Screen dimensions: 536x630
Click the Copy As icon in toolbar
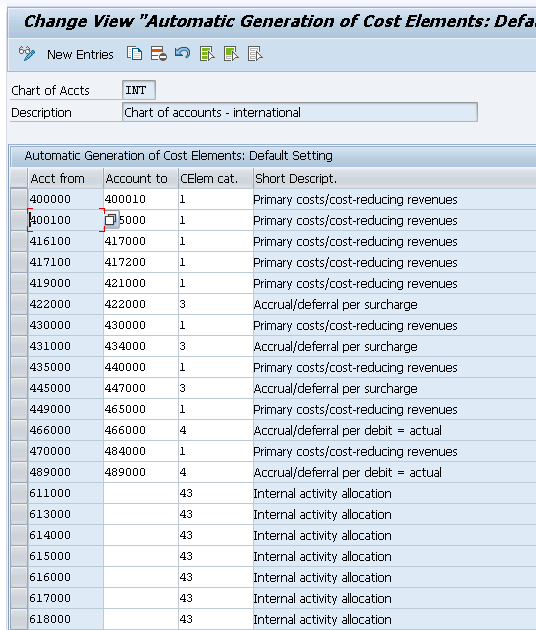click(x=134, y=53)
